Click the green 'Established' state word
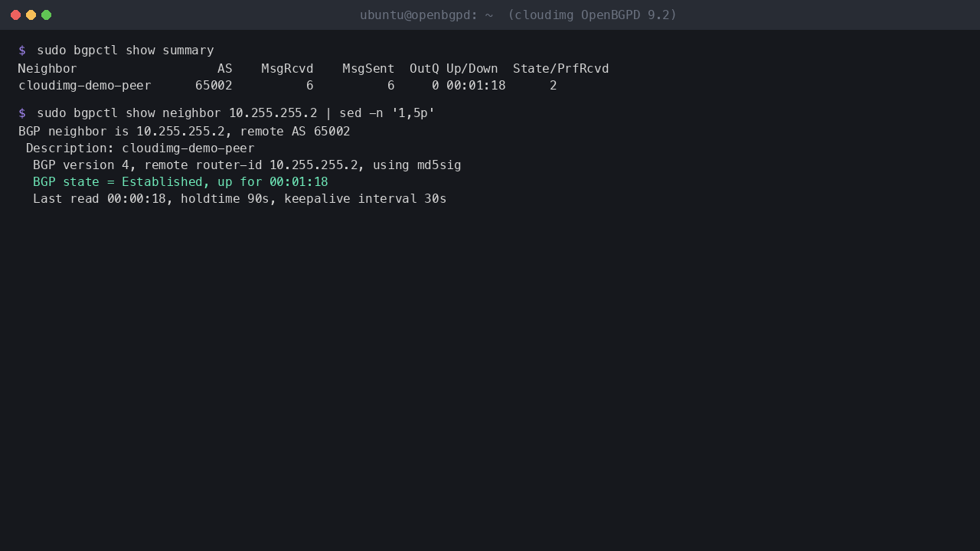 pos(162,182)
